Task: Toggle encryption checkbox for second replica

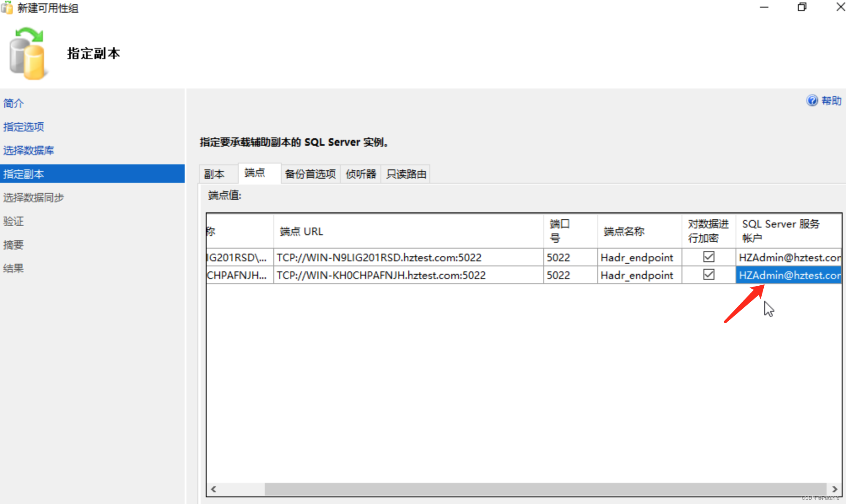Action: coord(709,275)
